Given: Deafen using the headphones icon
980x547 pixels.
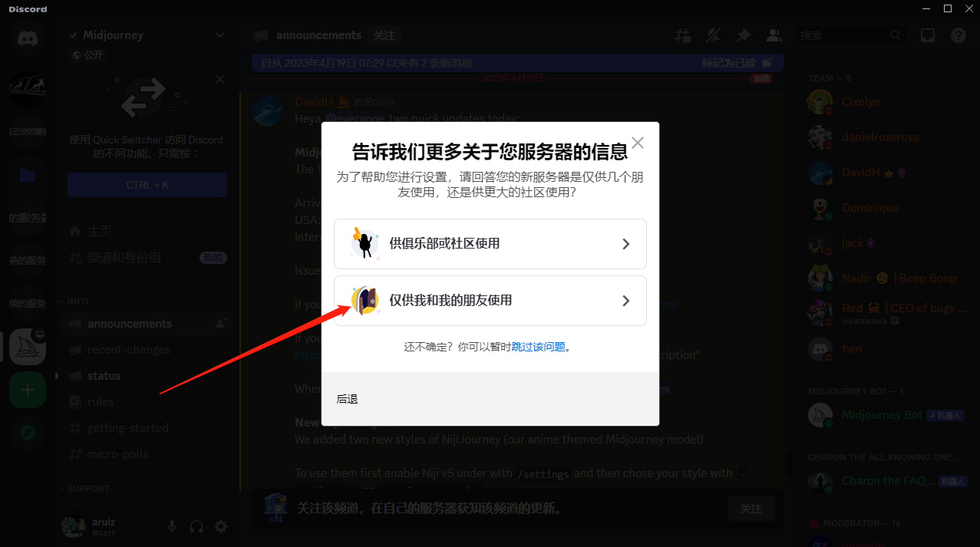Looking at the screenshot, I should 196,526.
